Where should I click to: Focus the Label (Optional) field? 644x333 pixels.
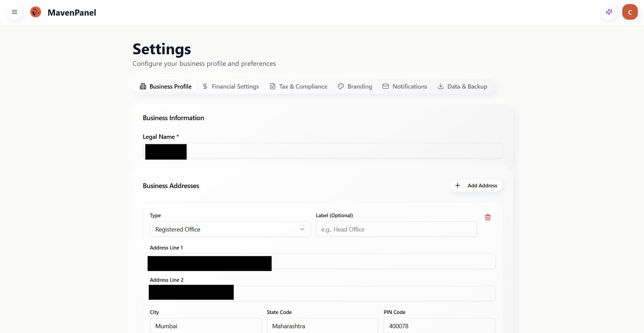click(x=396, y=229)
